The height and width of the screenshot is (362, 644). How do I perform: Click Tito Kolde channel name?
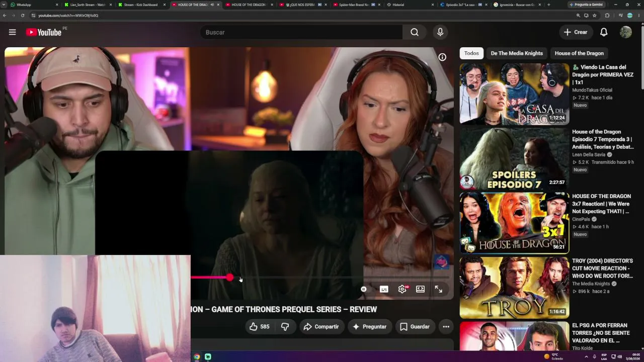click(583, 348)
